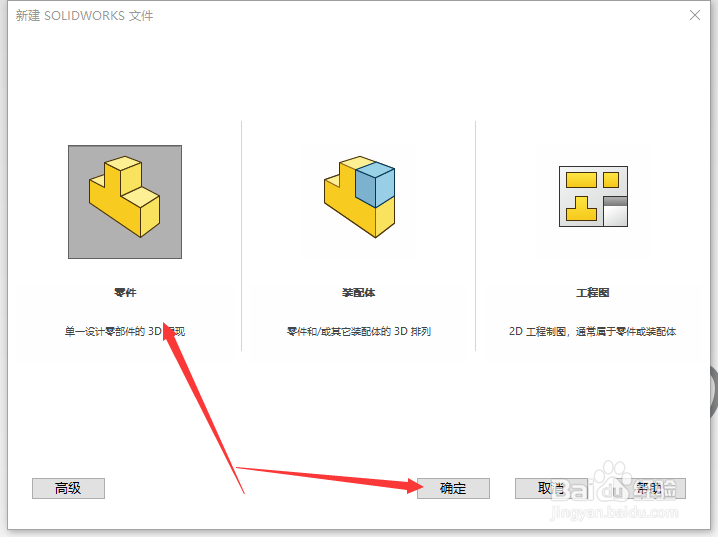Select the 工程图 (Drawing) template icon
718x537 pixels.
tap(593, 196)
